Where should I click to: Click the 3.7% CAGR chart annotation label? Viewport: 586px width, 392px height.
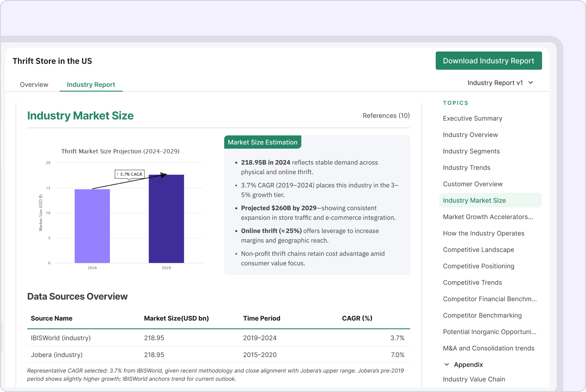click(130, 174)
